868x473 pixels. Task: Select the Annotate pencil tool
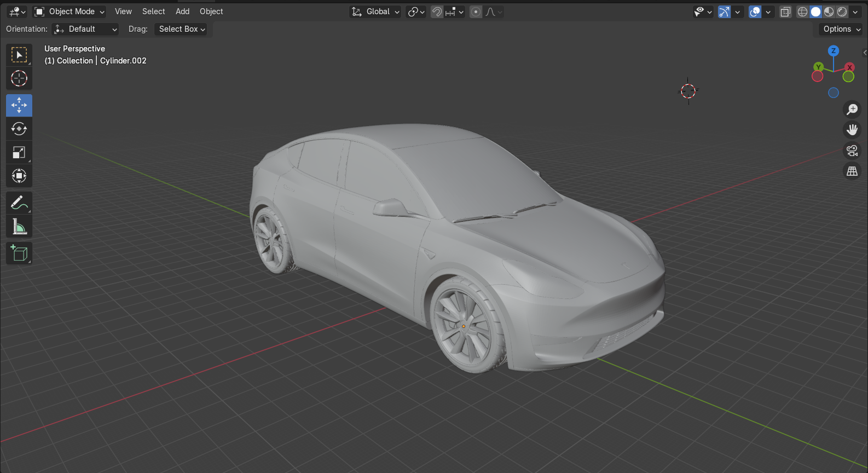point(19,203)
